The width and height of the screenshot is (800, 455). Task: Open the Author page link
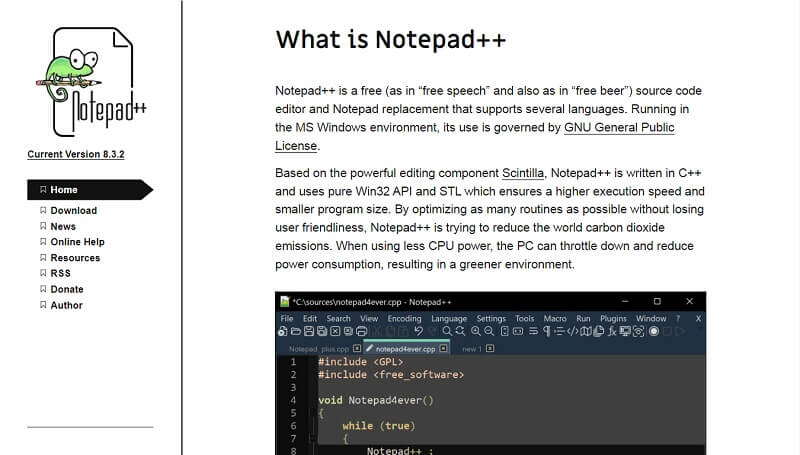(x=66, y=305)
